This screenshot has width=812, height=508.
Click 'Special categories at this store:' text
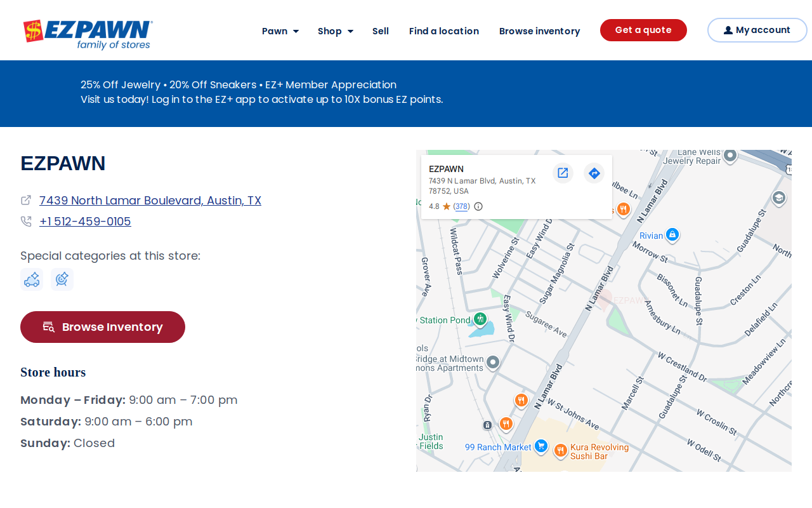110,256
